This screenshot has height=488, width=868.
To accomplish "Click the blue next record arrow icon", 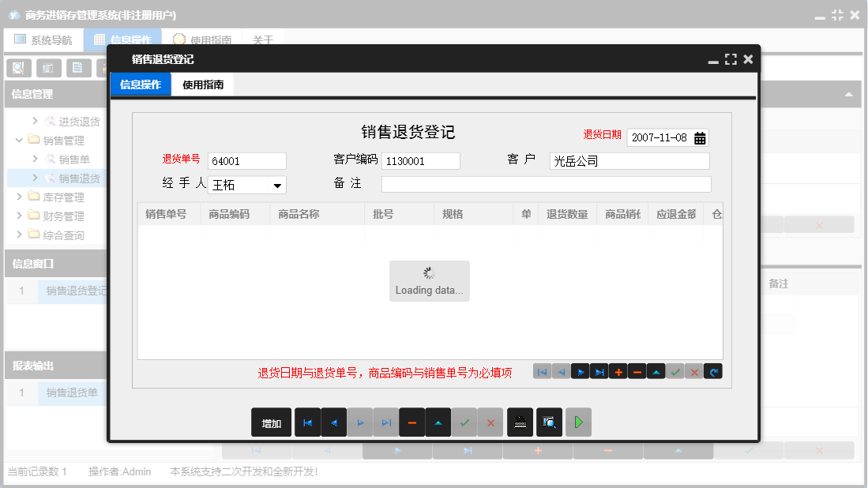I will pos(580,371).
